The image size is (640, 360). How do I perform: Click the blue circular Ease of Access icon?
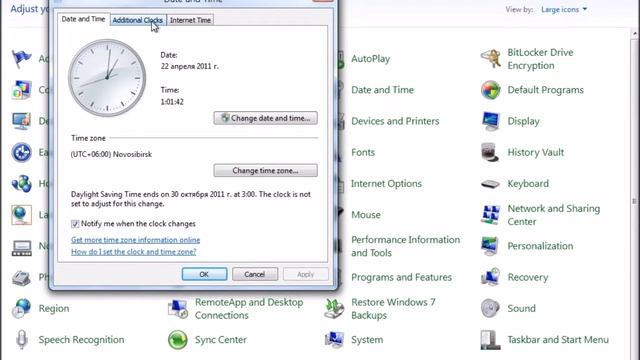[x=22, y=152]
